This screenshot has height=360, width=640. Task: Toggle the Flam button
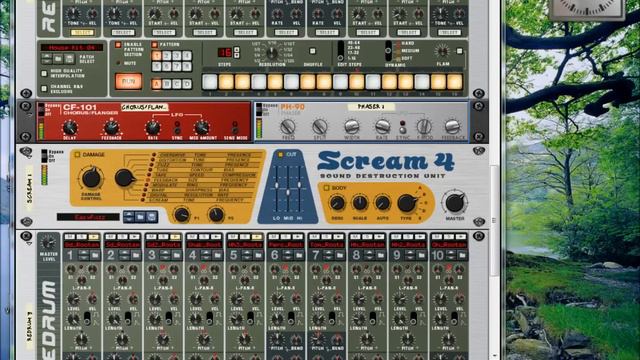pyautogui.click(x=459, y=51)
